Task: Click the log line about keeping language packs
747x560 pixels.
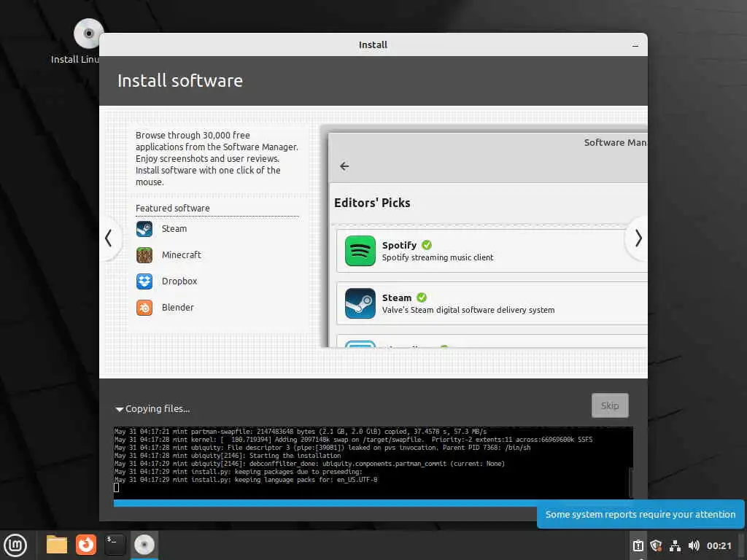Action: click(246, 480)
